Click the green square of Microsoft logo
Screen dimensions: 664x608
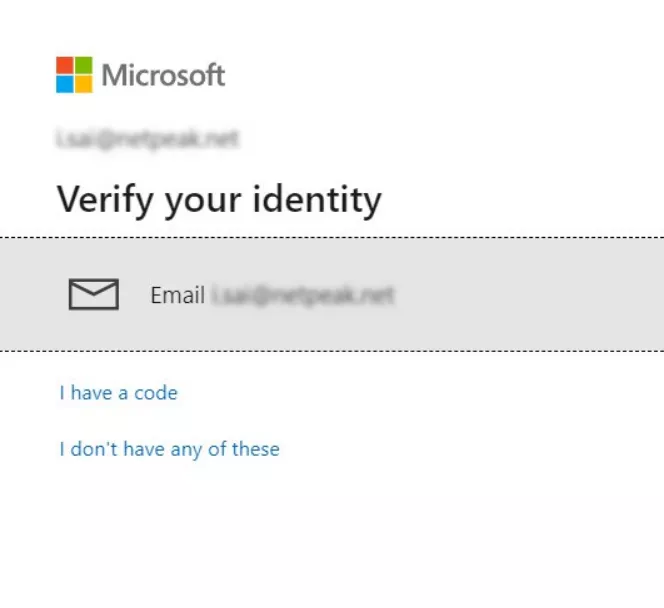83,66
